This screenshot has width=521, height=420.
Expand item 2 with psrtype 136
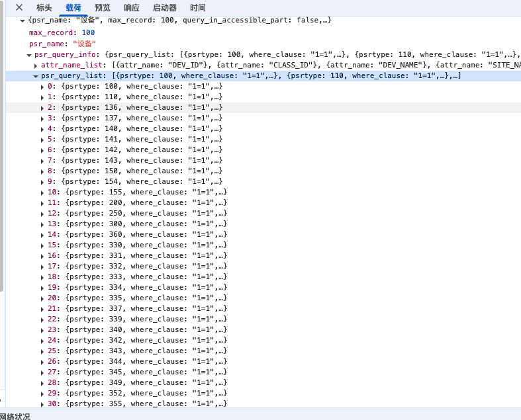42,108
